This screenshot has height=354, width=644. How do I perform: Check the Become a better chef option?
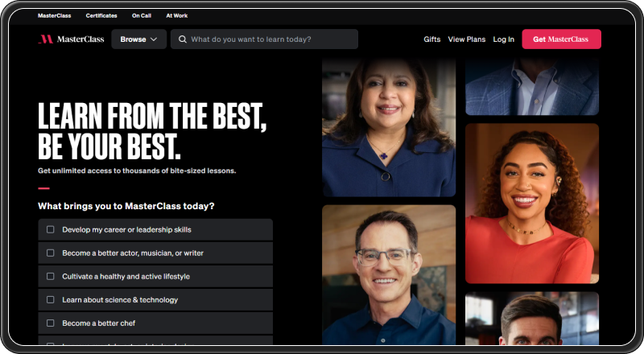click(50, 323)
